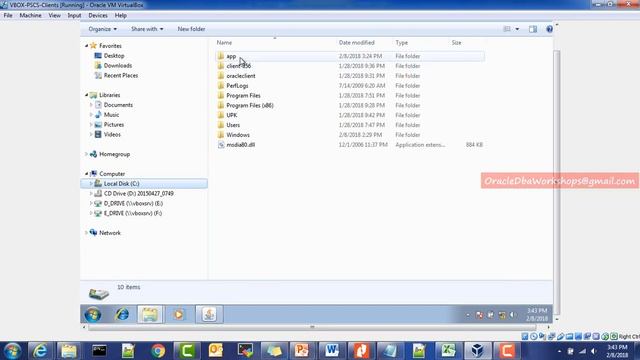The width and height of the screenshot is (640, 360).
Task: Expand the Documents library node
Action: coord(91,105)
